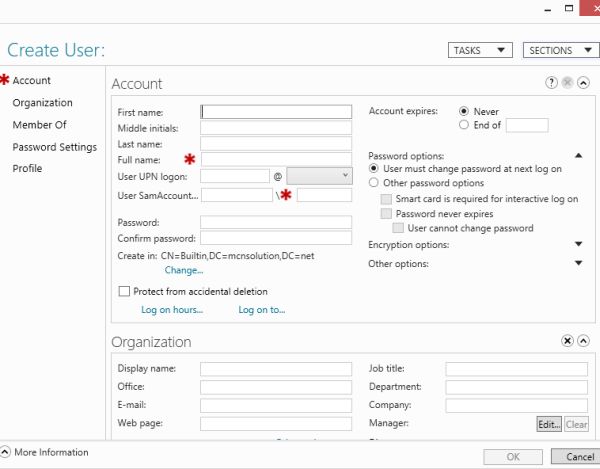Click the More Information label
The image size is (600, 469).
[51, 452]
